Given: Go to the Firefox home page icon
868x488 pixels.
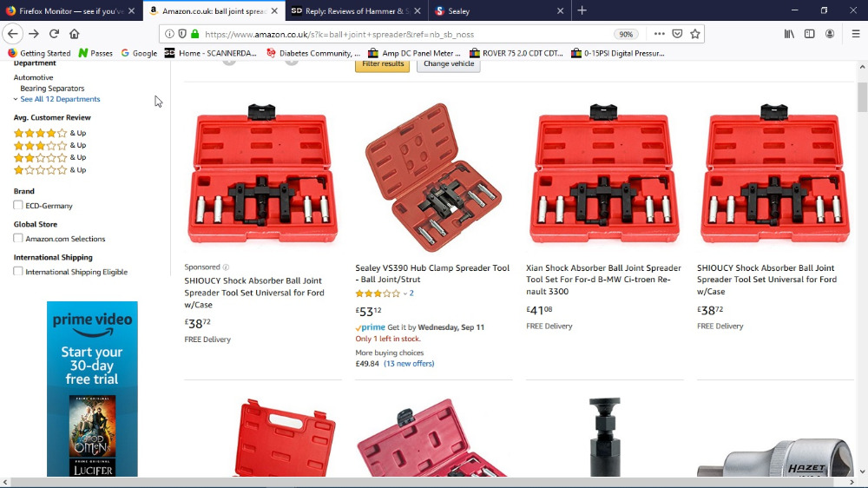Looking at the screenshot, I should click(x=74, y=34).
